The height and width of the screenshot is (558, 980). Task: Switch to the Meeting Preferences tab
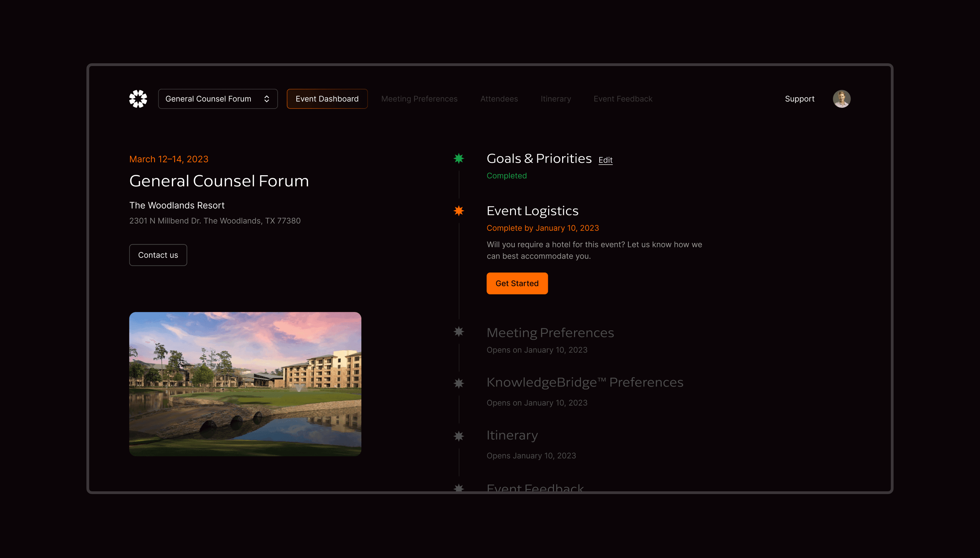click(x=419, y=99)
